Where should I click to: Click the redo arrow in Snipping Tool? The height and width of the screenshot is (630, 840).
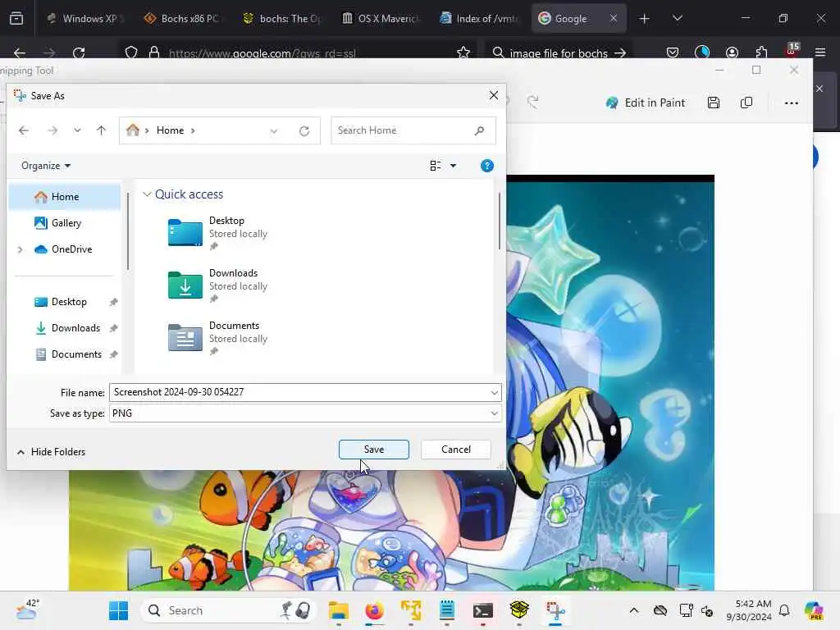pyautogui.click(x=532, y=102)
